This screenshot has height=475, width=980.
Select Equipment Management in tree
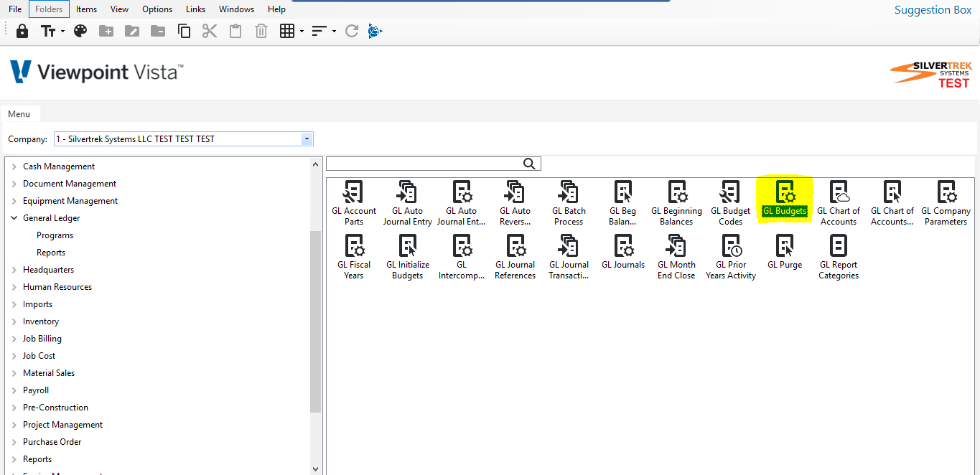pos(70,201)
